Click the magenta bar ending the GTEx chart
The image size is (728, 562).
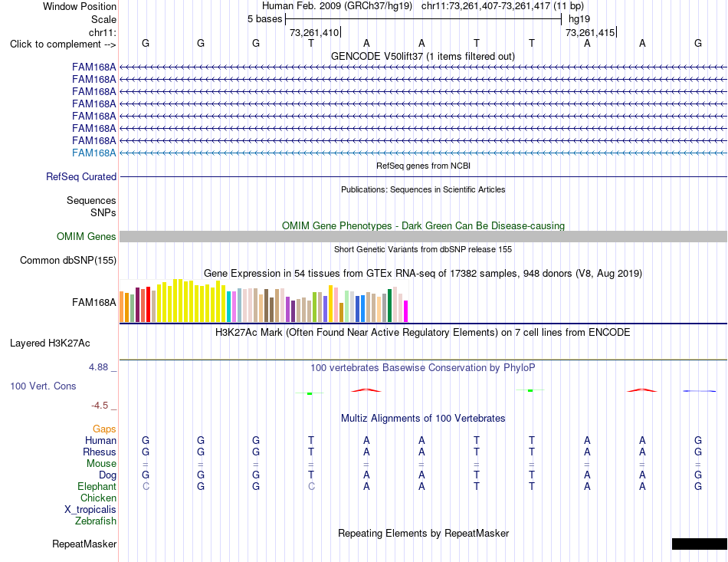tap(406, 311)
